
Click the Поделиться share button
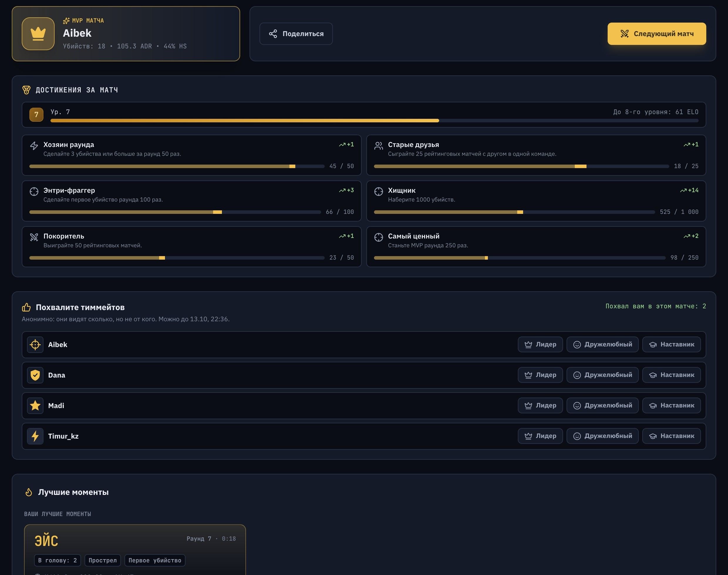pos(296,34)
